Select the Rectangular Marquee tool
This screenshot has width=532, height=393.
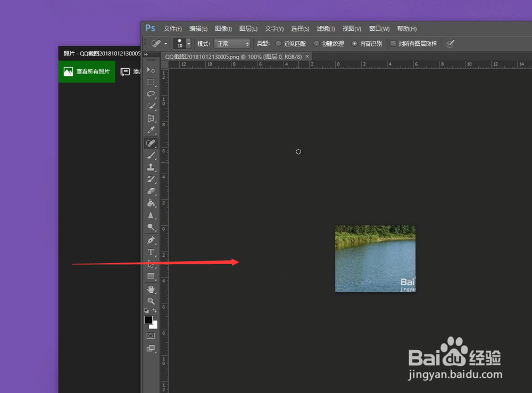coord(151,82)
